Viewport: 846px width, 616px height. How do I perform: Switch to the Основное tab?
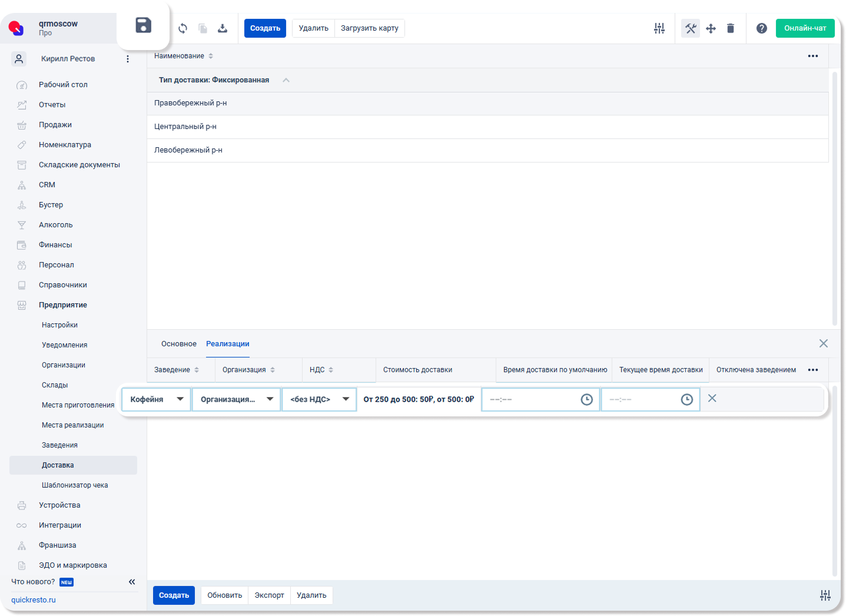point(179,344)
